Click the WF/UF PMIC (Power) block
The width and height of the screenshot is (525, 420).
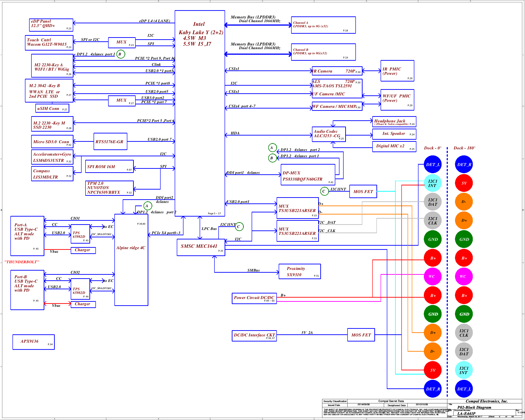click(397, 100)
